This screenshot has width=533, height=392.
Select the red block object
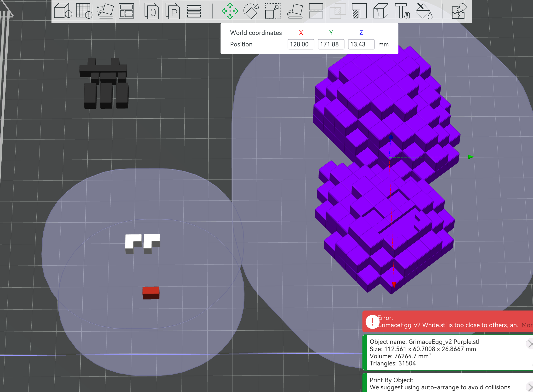pos(151,293)
